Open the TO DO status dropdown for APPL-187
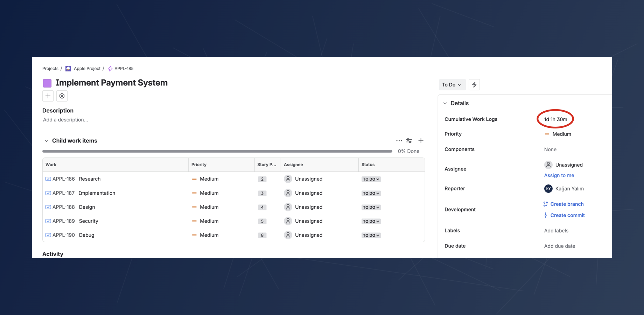Image resolution: width=644 pixels, height=315 pixels. point(371,193)
